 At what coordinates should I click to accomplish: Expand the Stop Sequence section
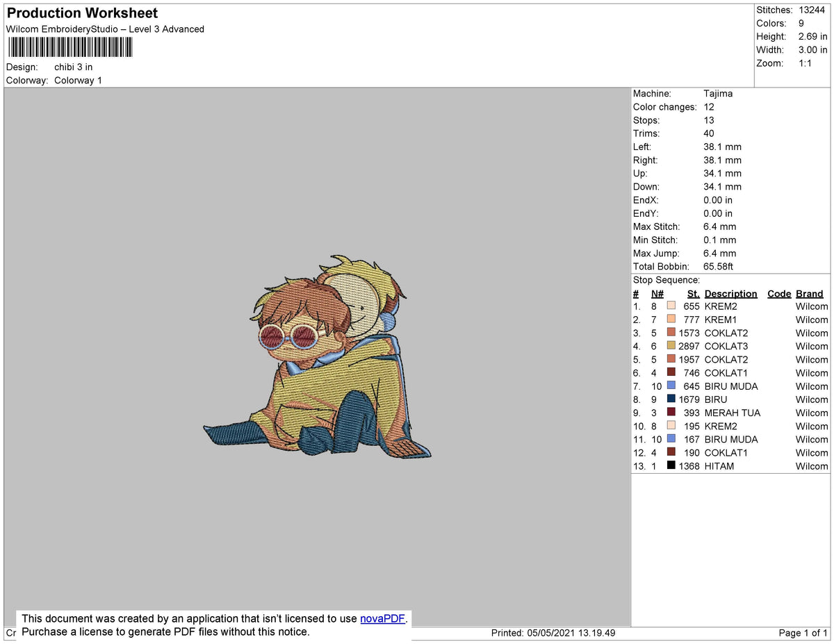[666, 279]
